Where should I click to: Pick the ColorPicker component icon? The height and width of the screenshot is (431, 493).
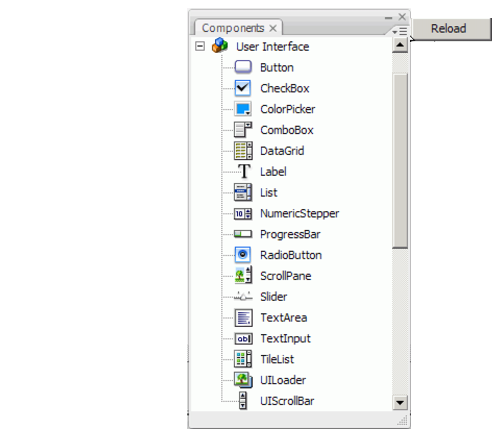click(x=243, y=109)
